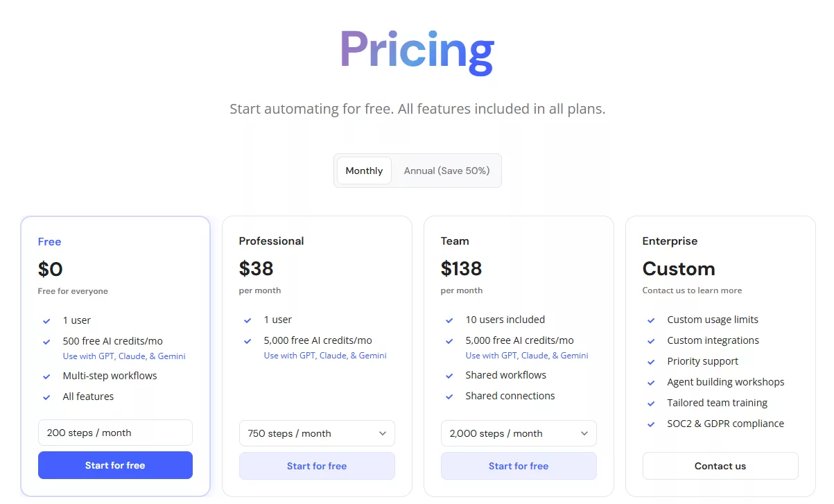This screenshot has height=504, width=834.
Task: Click the Free plan title
Action: 49,242
